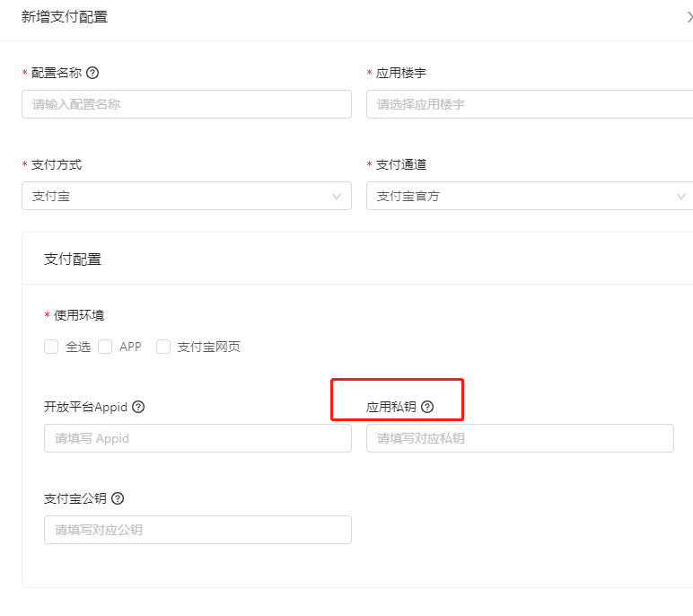Click the 请填写对应公钥 input field

coord(197,530)
